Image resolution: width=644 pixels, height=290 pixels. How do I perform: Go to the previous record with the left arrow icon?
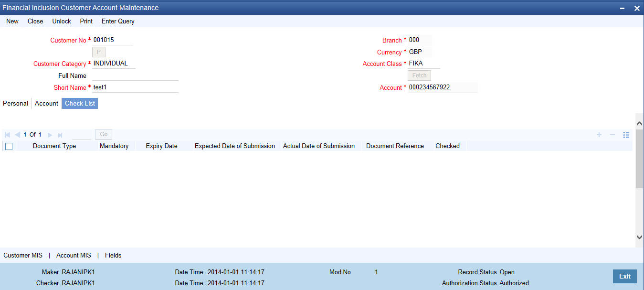pos(17,135)
